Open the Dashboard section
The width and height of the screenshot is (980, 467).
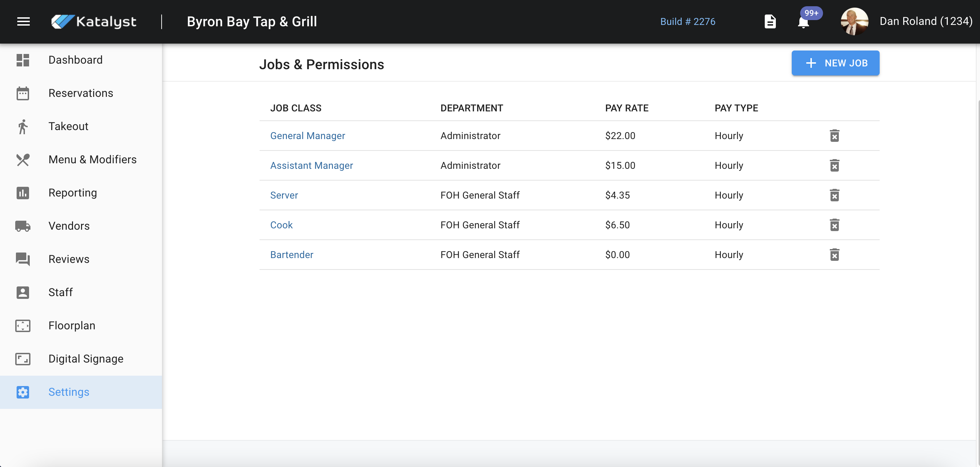click(75, 60)
